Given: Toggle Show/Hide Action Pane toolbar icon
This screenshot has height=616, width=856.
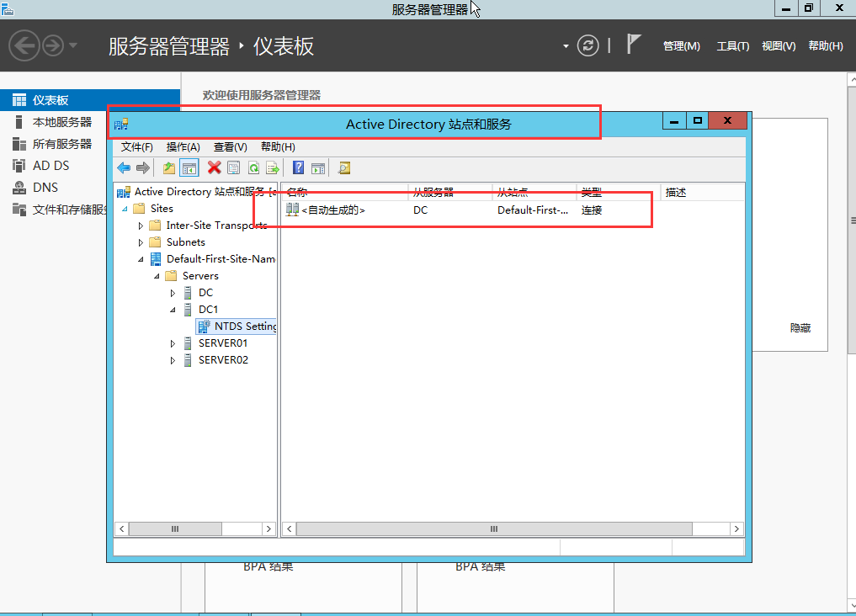Looking at the screenshot, I should [x=318, y=168].
